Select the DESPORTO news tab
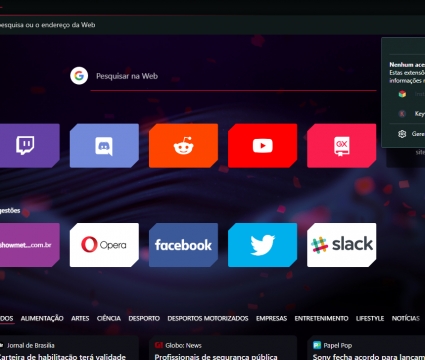The height and width of the screenshot is (360, 425). click(x=144, y=318)
